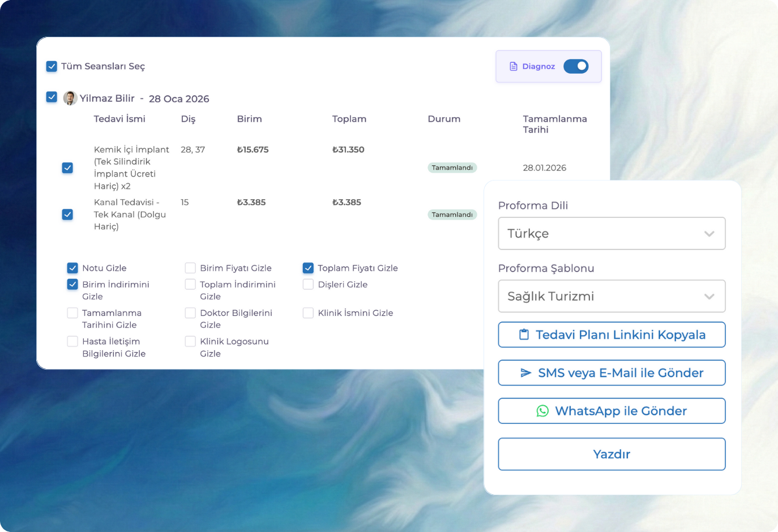778x532 pixels.
Task: Enable Toplam İndirimini Gizle checkbox
Action: pyautogui.click(x=190, y=284)
